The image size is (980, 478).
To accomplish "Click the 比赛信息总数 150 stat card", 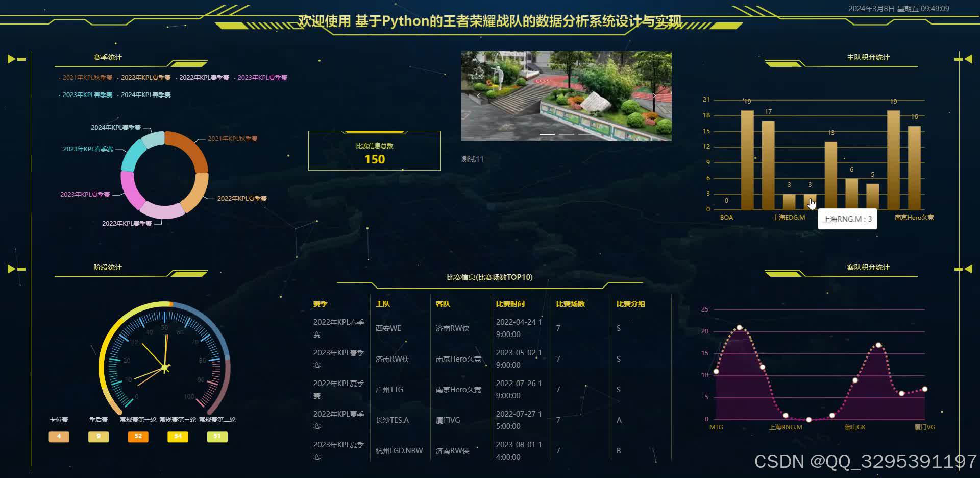I will tap(374, 151).
